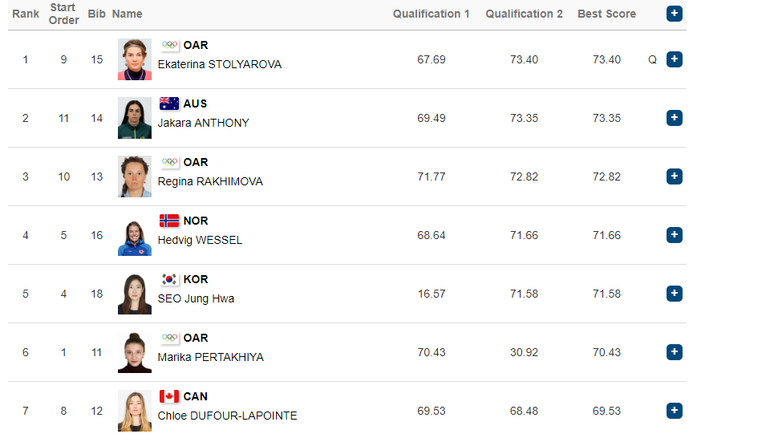Expand details for Marika PERTAKHIYA row

point(674,352)
